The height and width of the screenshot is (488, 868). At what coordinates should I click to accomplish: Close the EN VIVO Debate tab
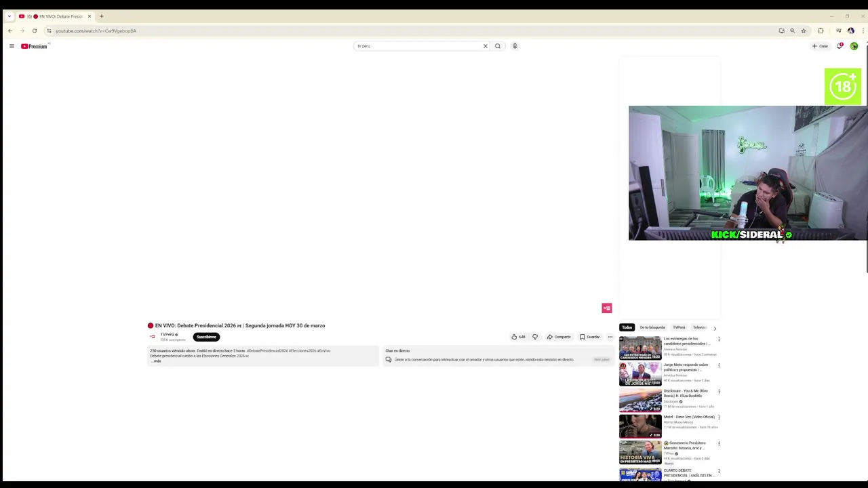(89, 16)
